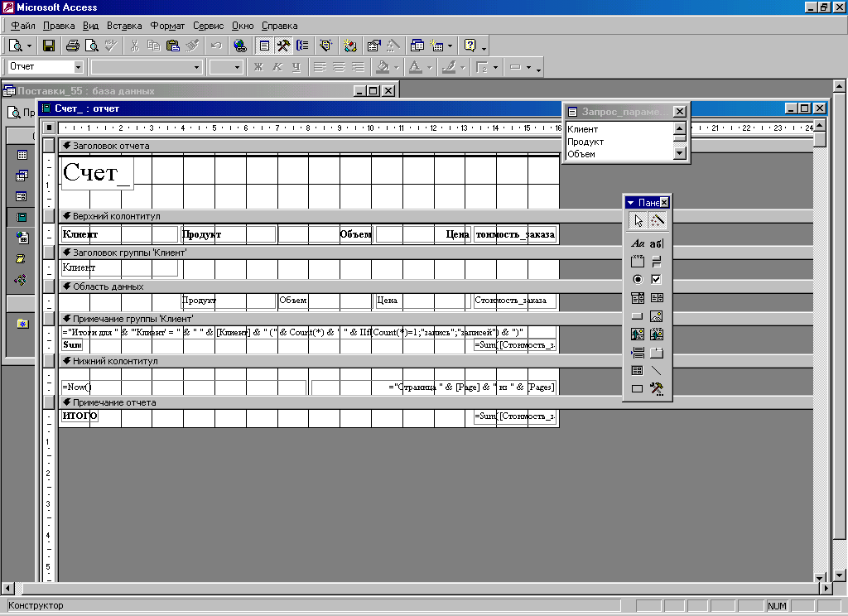Click the Save icon on main toolbar

(49, 46)
